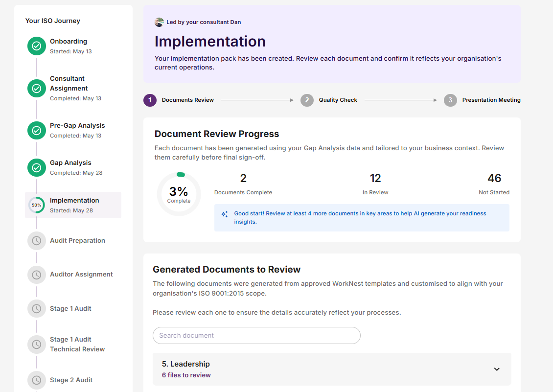Click the AI sparkle icon in readiness banner
The image size is (553, 392).
click(x=224, y=214)
